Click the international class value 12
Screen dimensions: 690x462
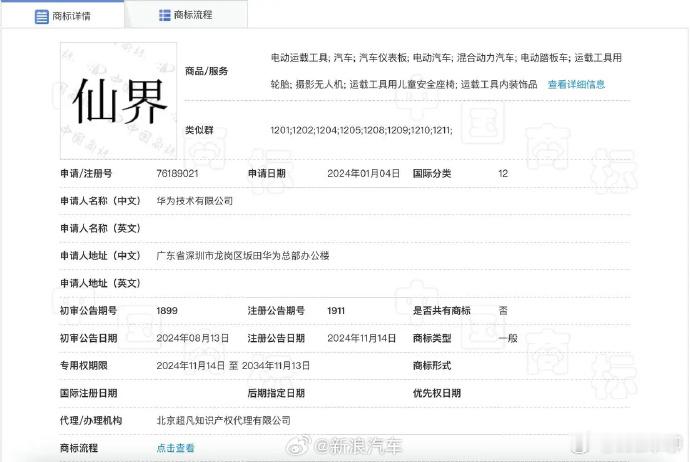coord(503,173)
